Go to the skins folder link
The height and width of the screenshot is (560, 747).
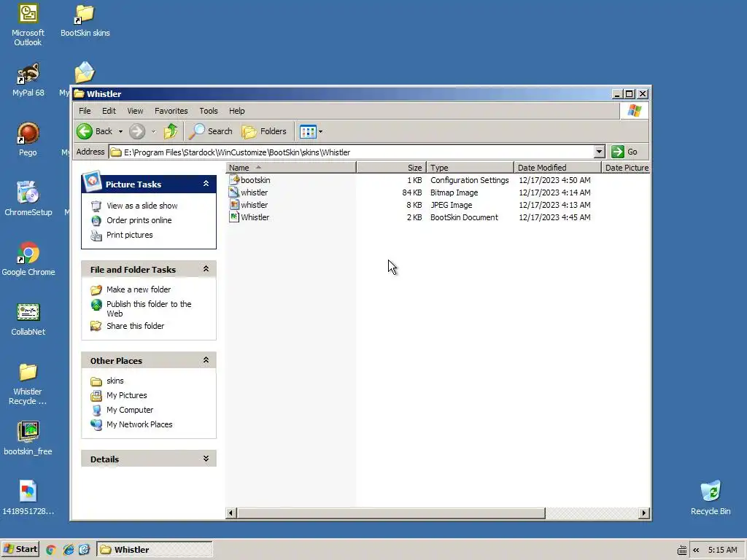[115, 381]
